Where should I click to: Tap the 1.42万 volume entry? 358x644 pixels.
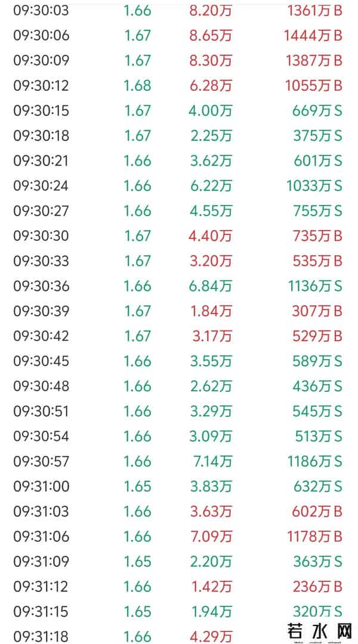tap(212, 587)
